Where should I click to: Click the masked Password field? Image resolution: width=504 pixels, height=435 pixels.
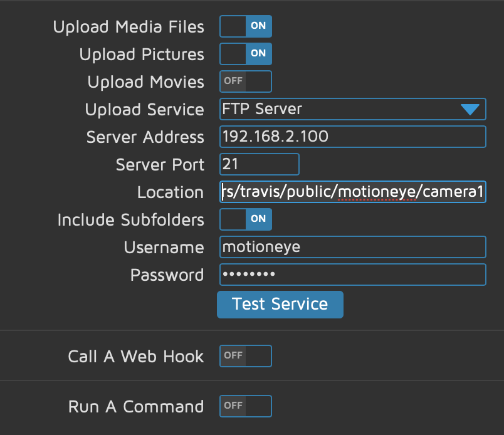point(352,275)
